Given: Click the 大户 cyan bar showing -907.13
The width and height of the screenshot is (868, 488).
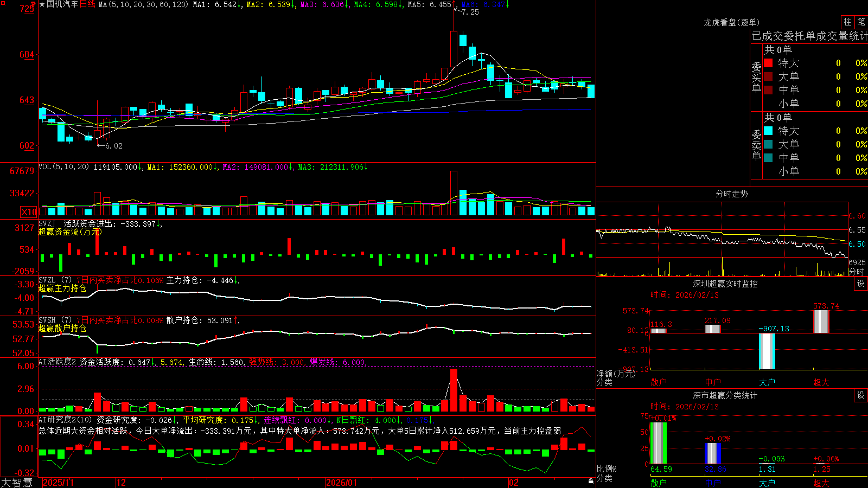Looking at the screenshot, I should (x=767, y=351).
